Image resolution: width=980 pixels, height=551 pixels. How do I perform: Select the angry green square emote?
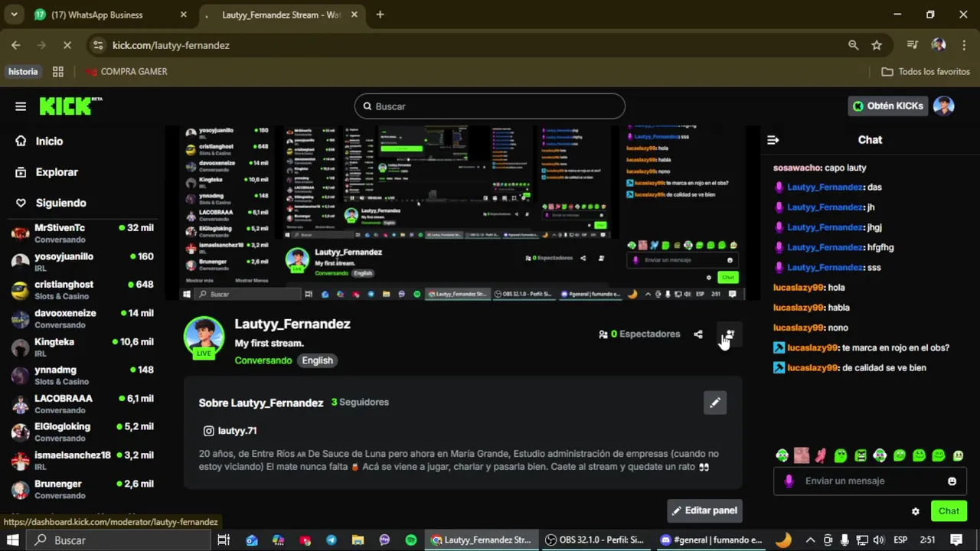pyautogui.click(x=861, y=456)
